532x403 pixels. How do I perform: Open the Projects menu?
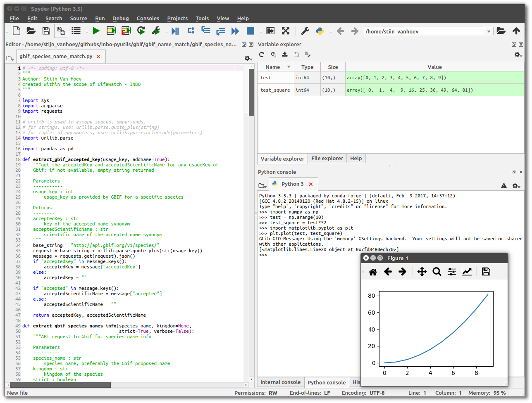click(177, 18)
